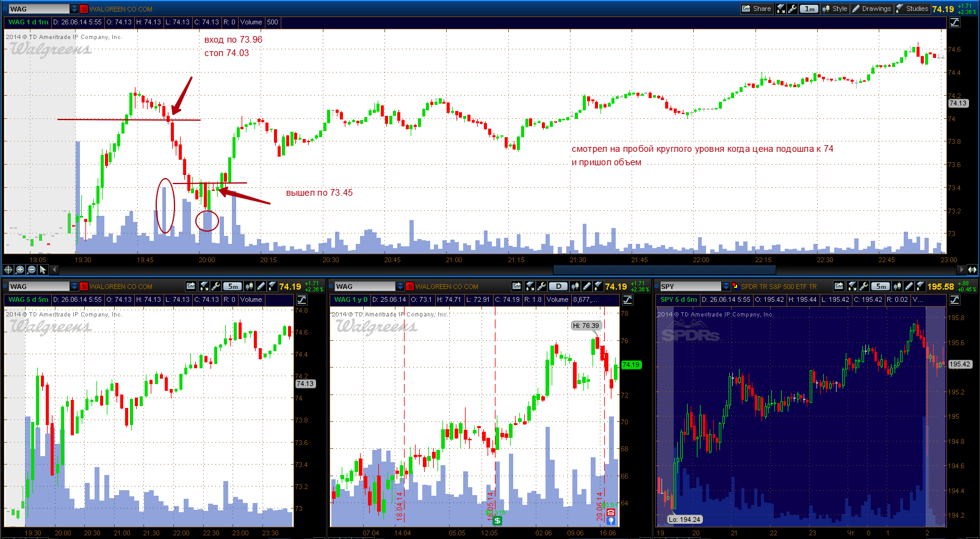This screenshot has width=980, height=539.
Task: Click the red clipboard link icon in the top chart header
Action: pyautogui.click(x=84, y=9)
